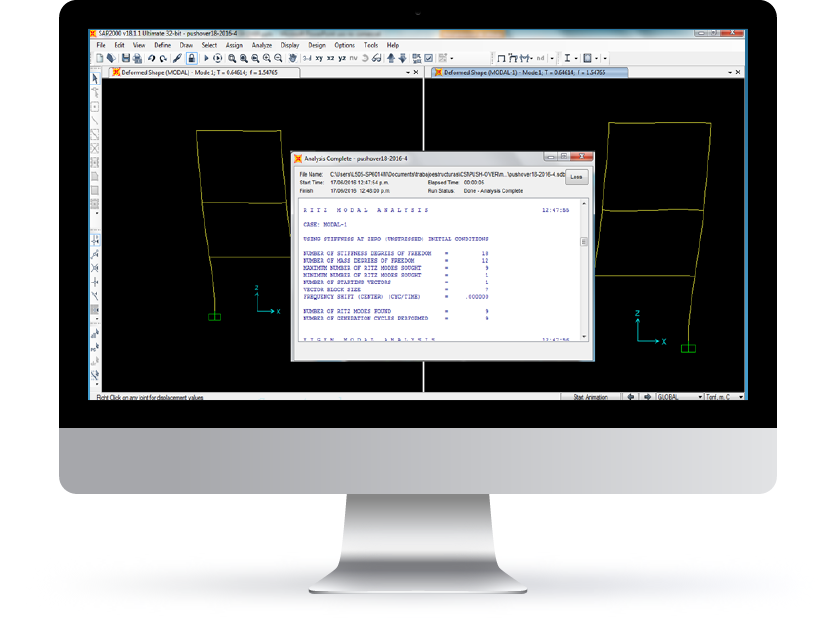Click the previous mode left arrow
This screenshot has width=836, height=640.
(x=631, y=397)
